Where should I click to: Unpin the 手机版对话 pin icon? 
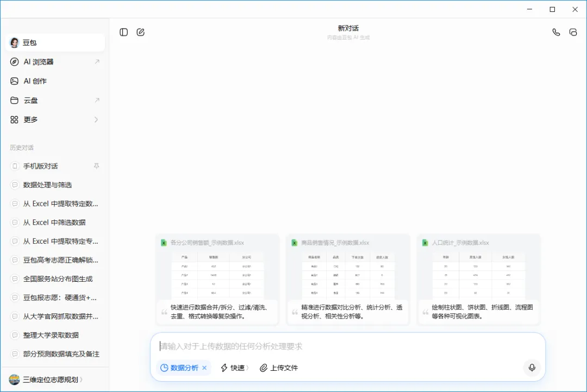(x=97, y=166)
